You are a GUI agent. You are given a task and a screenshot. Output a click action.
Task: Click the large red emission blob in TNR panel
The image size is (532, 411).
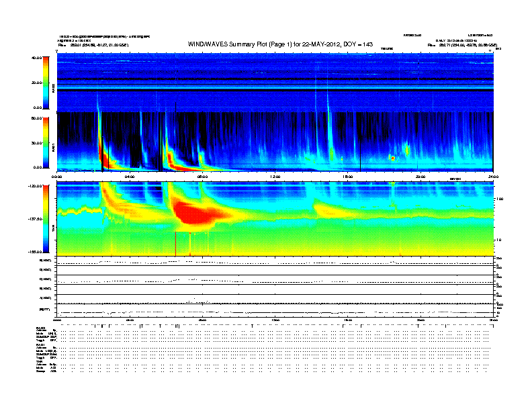tap(197, 212)
